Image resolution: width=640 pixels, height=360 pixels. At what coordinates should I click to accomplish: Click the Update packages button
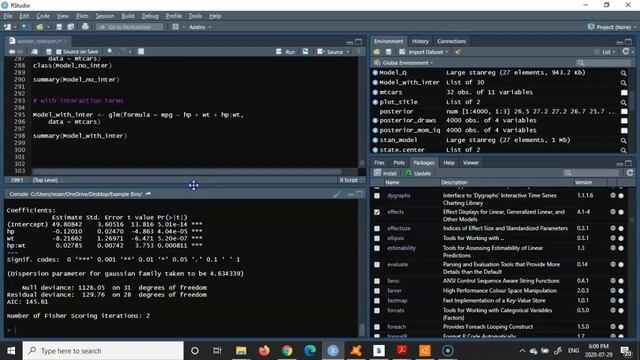418,173
